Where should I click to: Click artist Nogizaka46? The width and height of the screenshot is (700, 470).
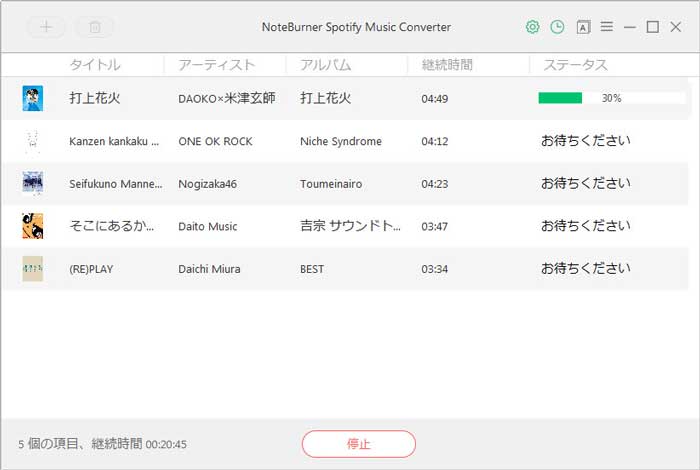[x=208, y=183]
